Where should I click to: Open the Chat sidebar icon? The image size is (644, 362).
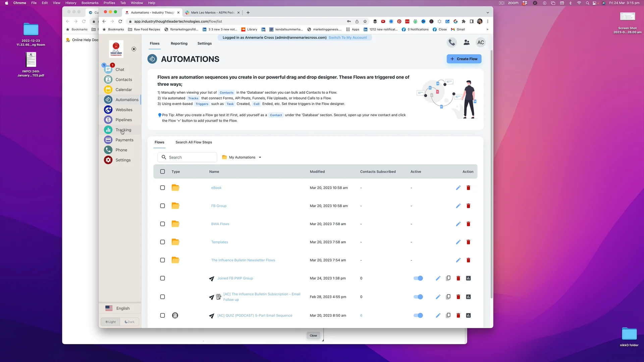point(108,69)
